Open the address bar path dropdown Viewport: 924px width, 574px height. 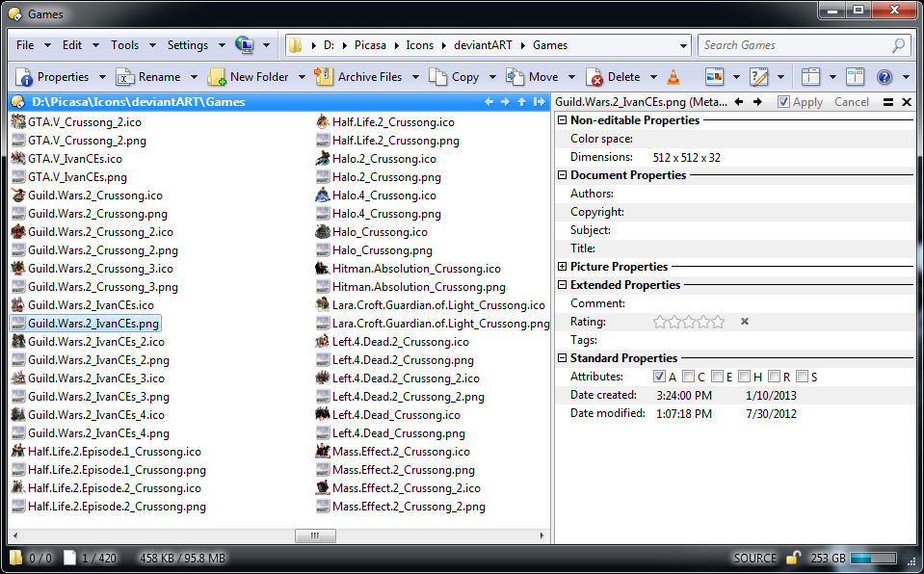coord(683,45)
